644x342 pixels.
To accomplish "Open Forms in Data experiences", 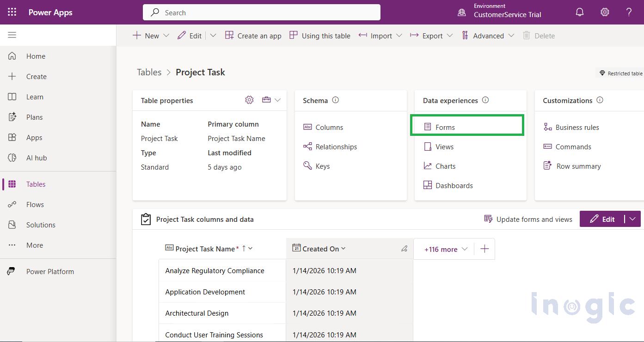I will click(444, 127).
